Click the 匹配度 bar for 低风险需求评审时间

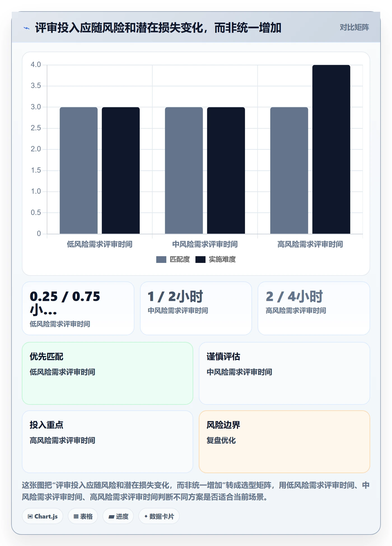click(x=79, y=170)
